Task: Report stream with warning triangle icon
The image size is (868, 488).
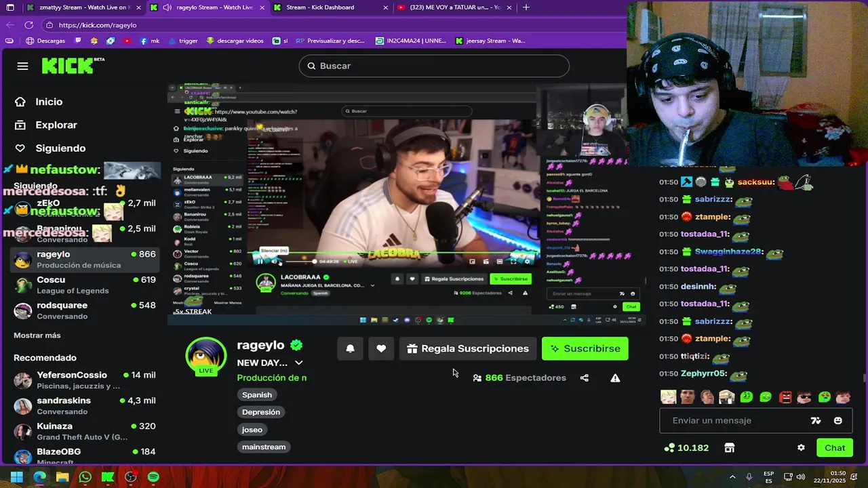Action: (615, 378)
